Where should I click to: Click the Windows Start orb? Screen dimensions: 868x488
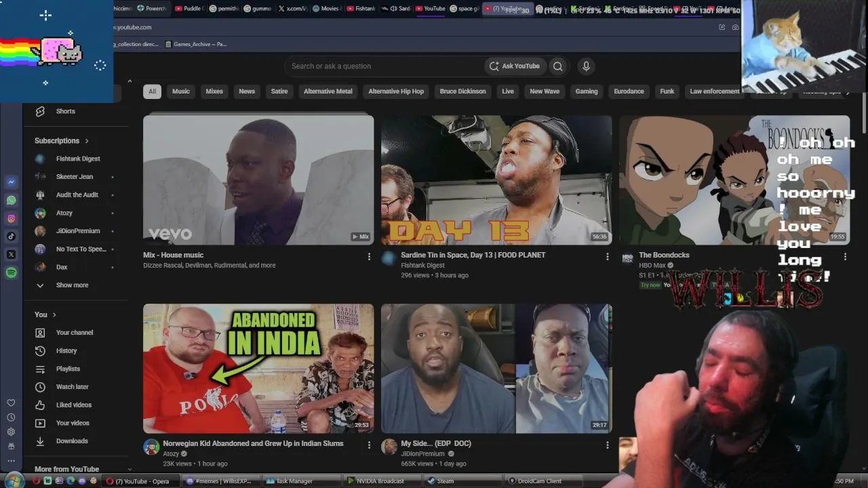(13, 481)
